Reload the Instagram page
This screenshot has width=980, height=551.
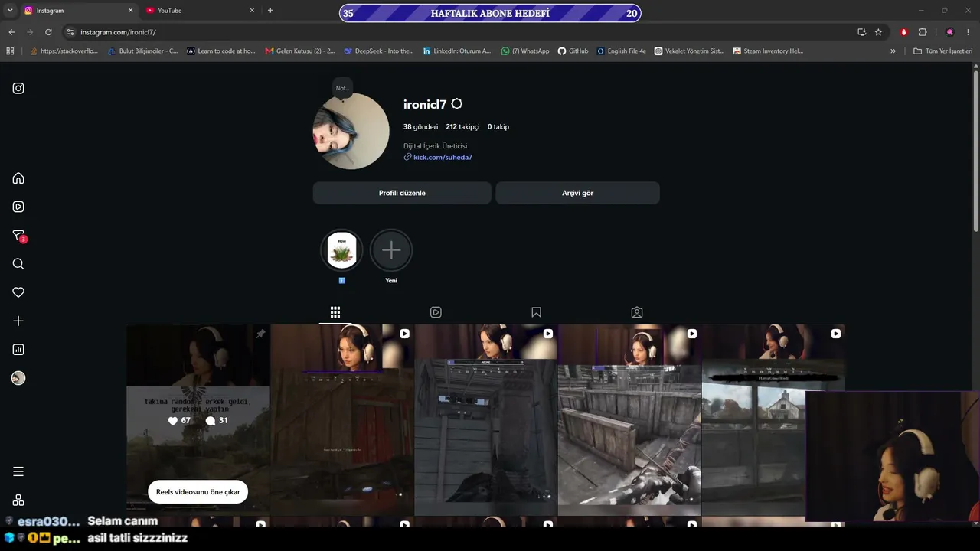point(48,32)
